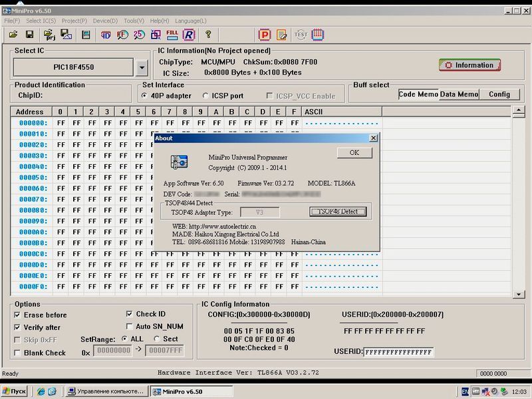Click the network disconnected tray icon
This screenshot has height=399, width=532.
485,392
